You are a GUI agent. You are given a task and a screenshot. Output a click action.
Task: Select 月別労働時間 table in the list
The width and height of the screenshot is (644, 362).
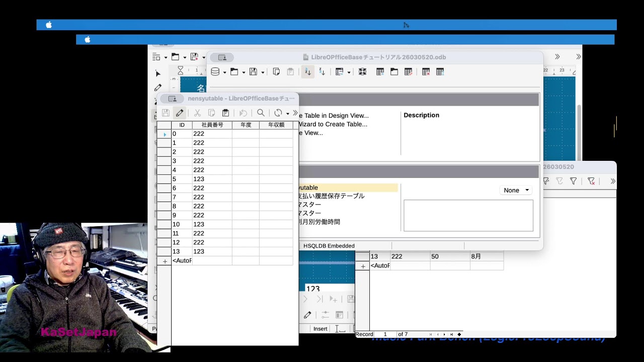319,222
